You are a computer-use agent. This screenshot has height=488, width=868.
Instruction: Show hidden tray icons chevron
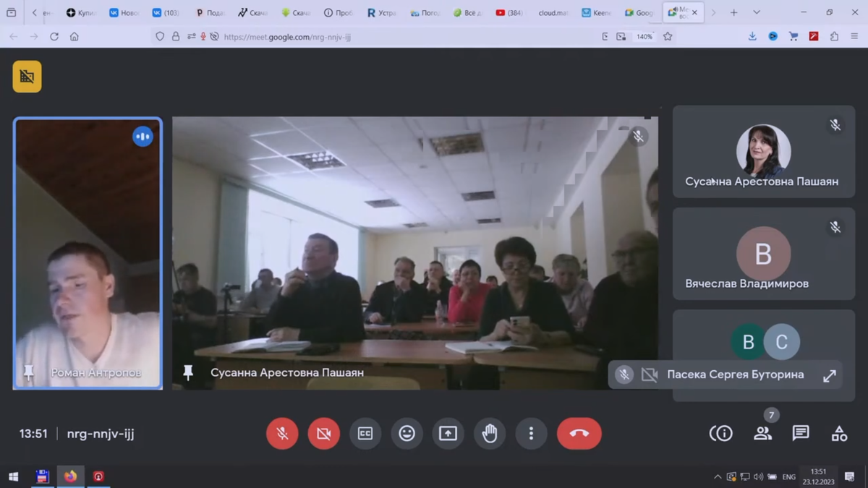[718, 477]
